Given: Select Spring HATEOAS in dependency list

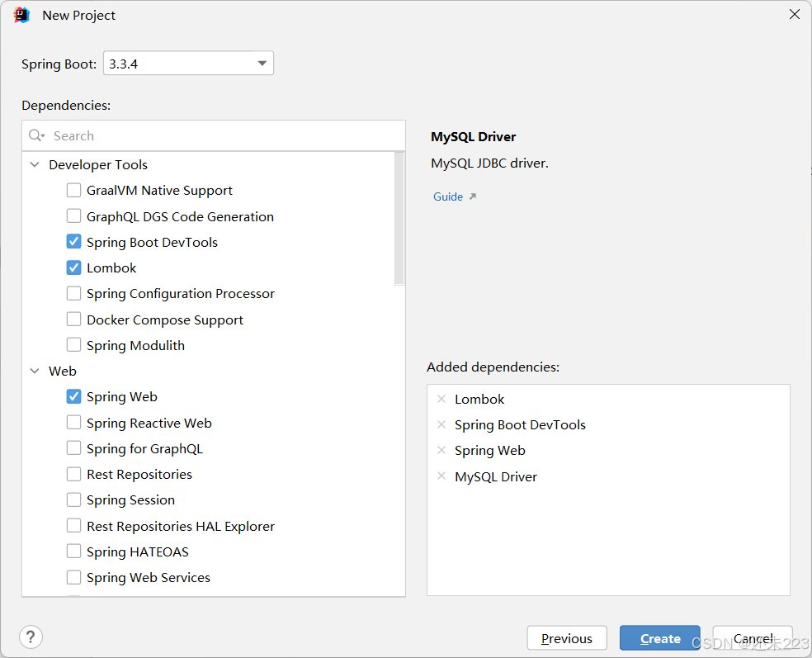Looking at the screenshot, I should 137,552.
